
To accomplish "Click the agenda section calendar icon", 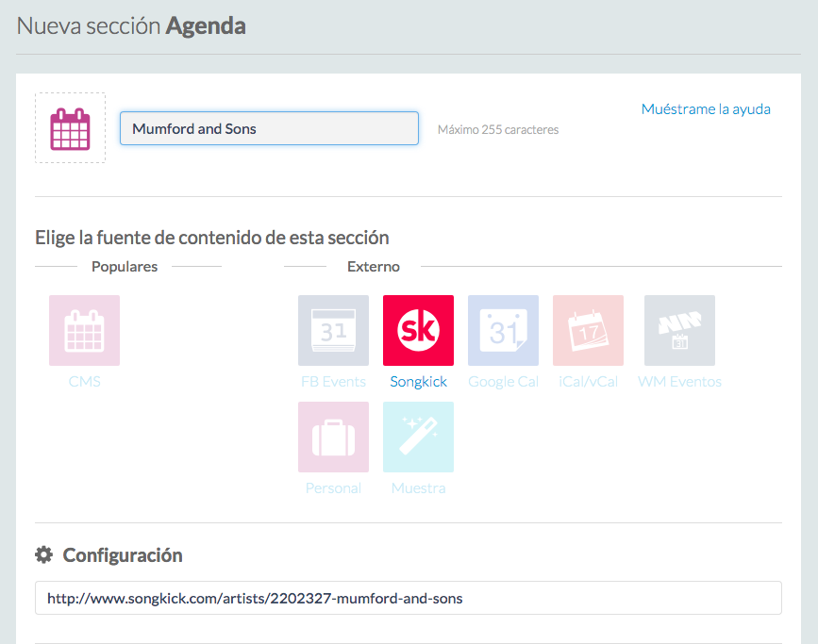I will [70, 128].
